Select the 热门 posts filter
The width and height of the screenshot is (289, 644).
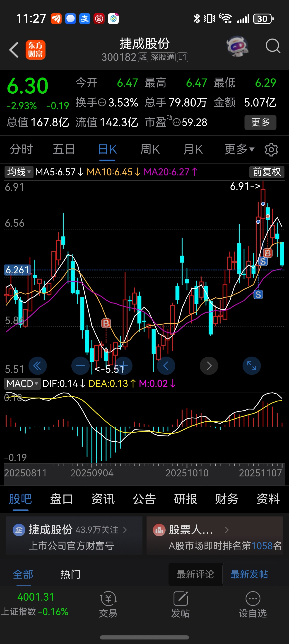pyautogui.click(x=70, y=574)
